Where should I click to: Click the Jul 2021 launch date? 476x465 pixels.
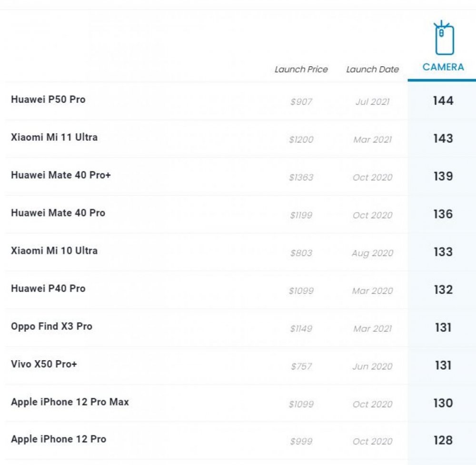pyautogui.click(x=372, y=102)
